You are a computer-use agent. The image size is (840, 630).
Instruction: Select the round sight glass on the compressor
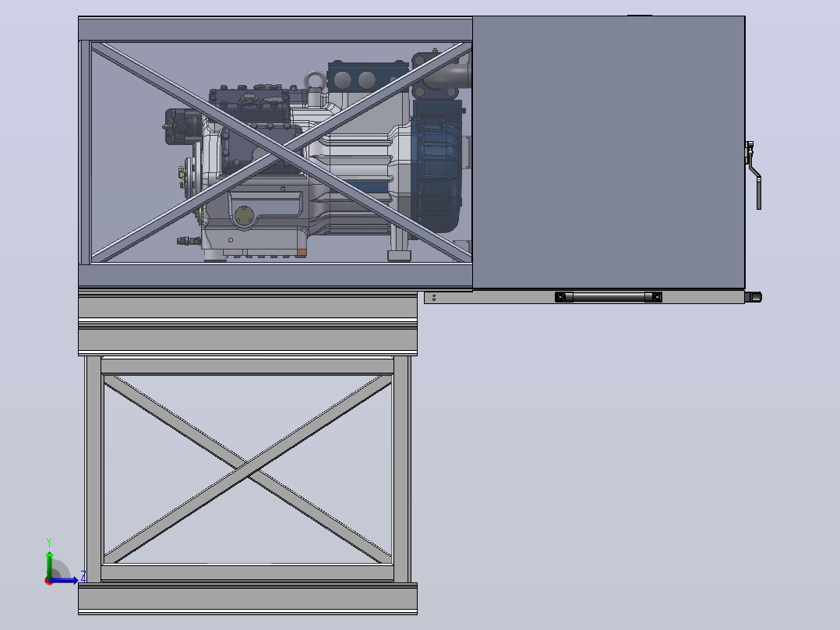[x=244, y=216]
